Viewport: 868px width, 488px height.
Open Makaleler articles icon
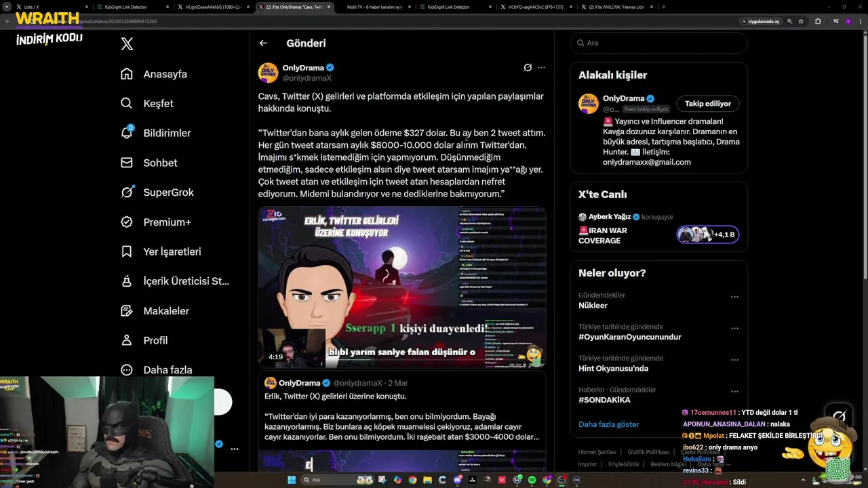[127, 310]
